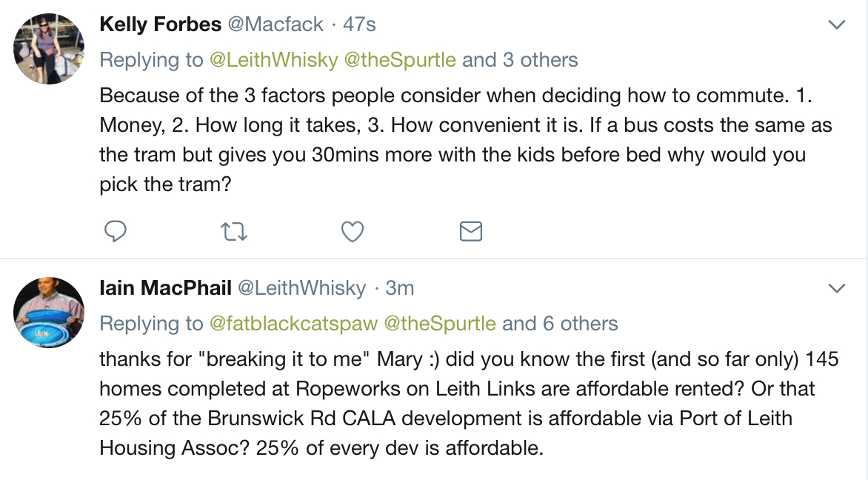This screenshot has height=480, width=868.
Task: Open Iain MacPhail's profile picture
Action: tap(49, 313)
